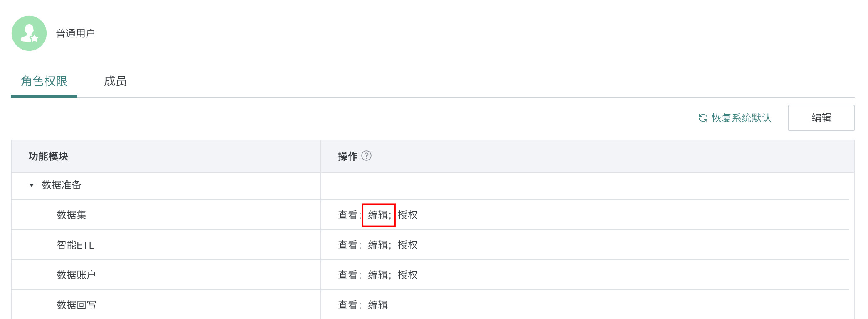Screen dimensions: 868x319
Task: Click 查看 permission in the 智能ETL row
Action: [348, 245]
